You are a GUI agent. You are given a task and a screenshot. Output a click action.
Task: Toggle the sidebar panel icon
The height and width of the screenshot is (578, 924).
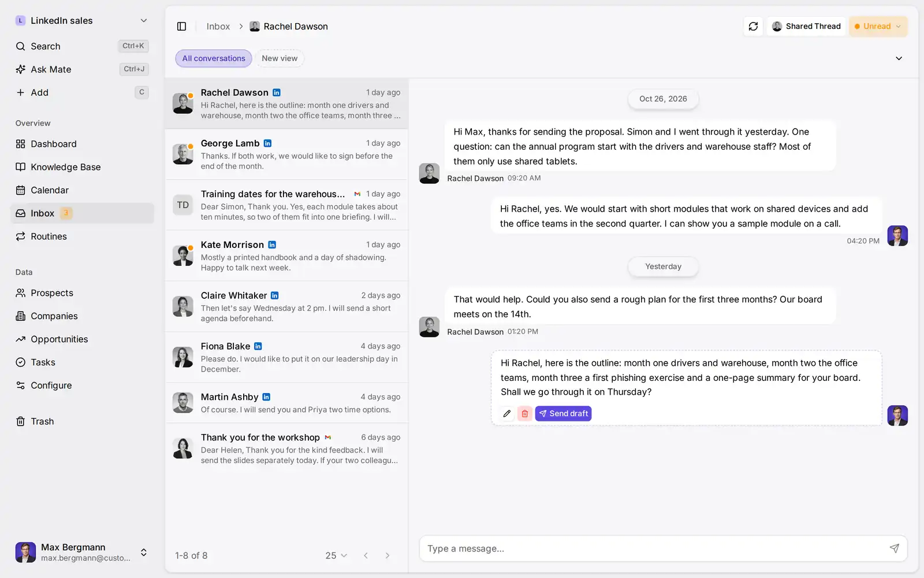click(x=181, y=27)
